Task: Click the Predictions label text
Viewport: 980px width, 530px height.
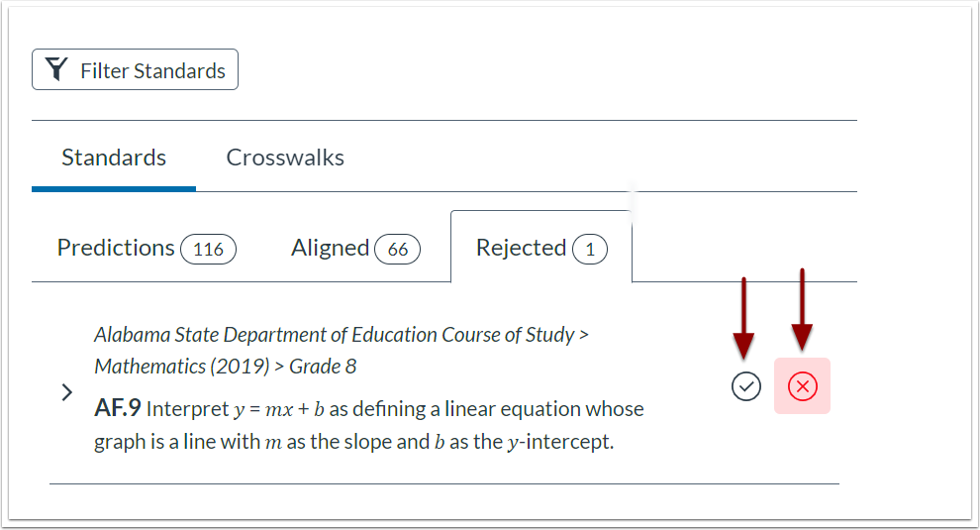Action: coord(116,248)
